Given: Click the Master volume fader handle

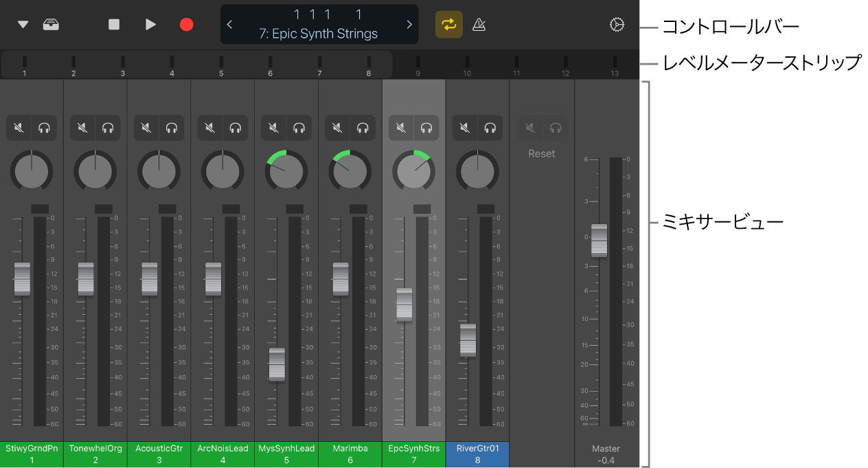Looking at the screenshot, I should coord(599,241).
